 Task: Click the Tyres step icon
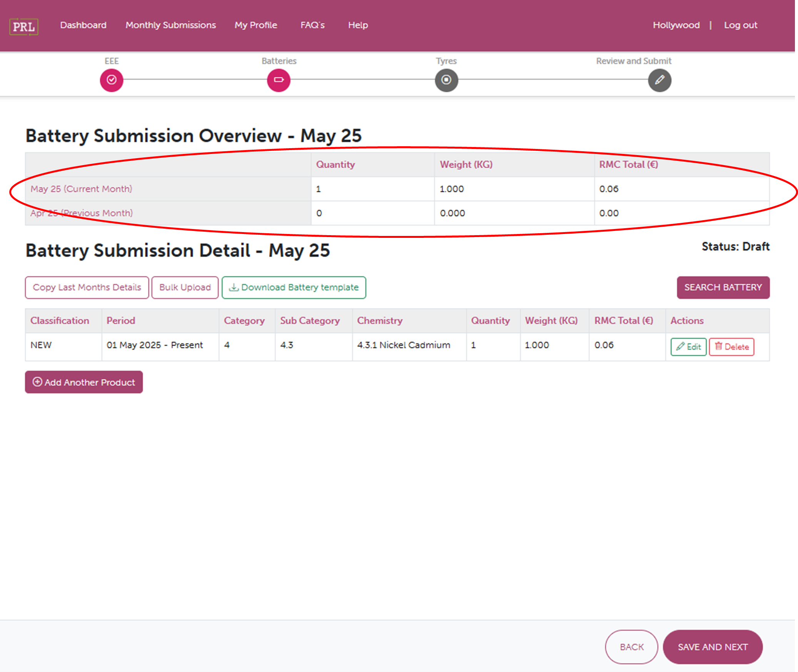tap(446, 80)
